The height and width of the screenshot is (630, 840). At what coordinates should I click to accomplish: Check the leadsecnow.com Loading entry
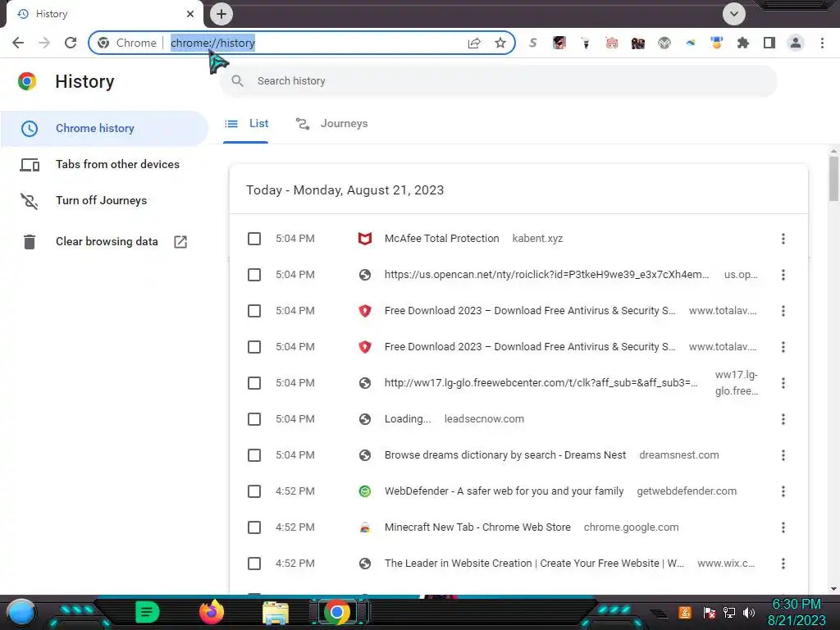(x=254, y=419)
